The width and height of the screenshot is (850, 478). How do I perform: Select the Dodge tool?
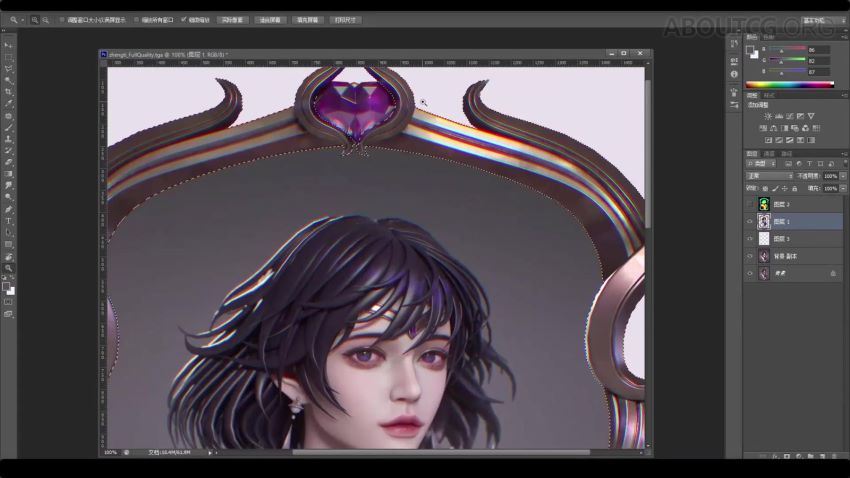coord(8,197)
